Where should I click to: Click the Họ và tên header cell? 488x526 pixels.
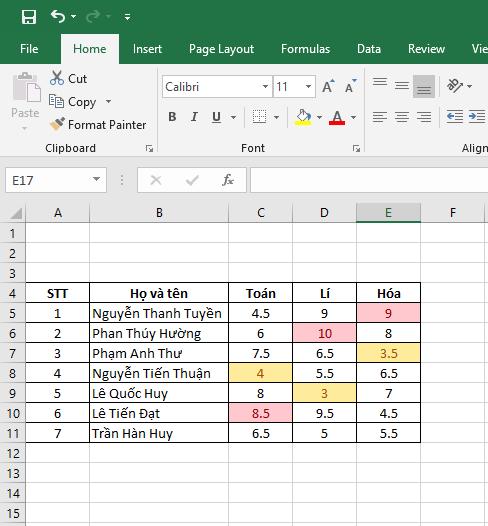pyautogui.click(x=159, y=293)
